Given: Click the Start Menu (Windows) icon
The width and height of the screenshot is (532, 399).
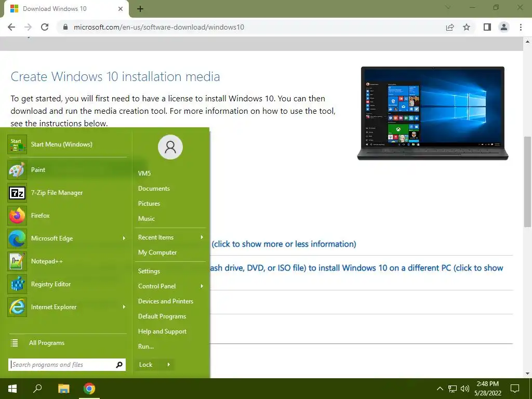Looking at the screenshot, I should click(x=17, y=144).
